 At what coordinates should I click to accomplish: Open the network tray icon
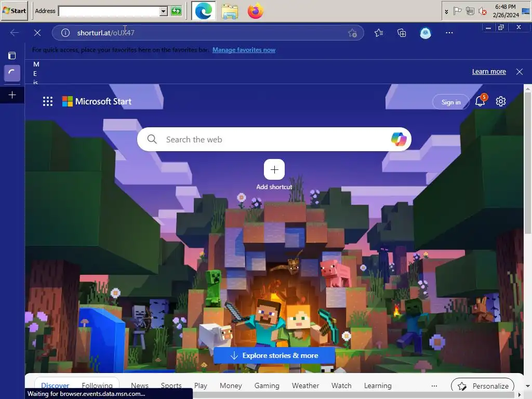(470, 11)
